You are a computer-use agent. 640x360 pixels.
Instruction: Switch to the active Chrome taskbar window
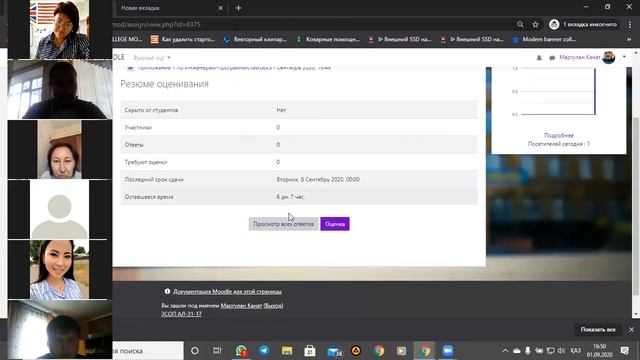[425, 351]
